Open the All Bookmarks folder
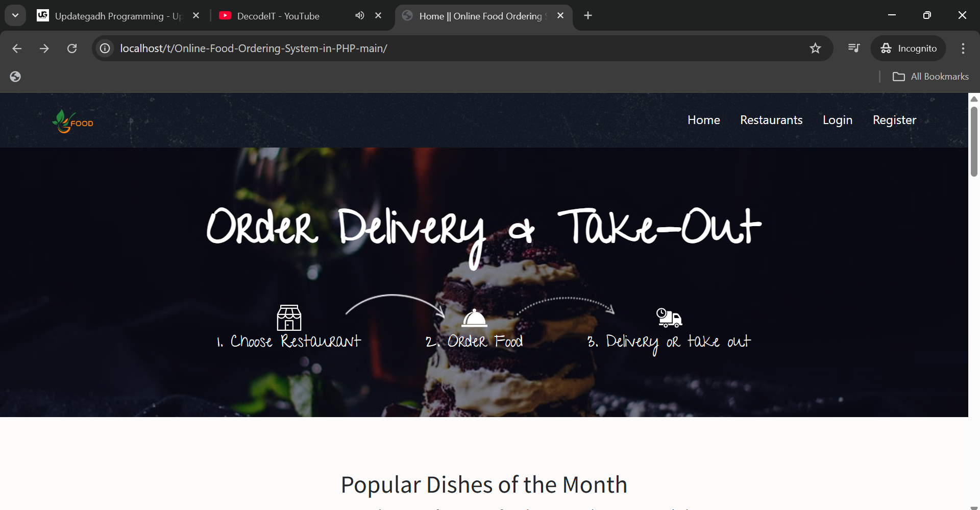 [930, 77]
